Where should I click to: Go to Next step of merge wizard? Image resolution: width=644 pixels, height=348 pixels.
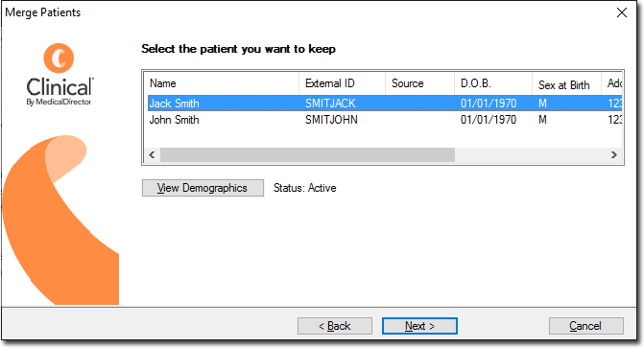click(x=419, y=326)
